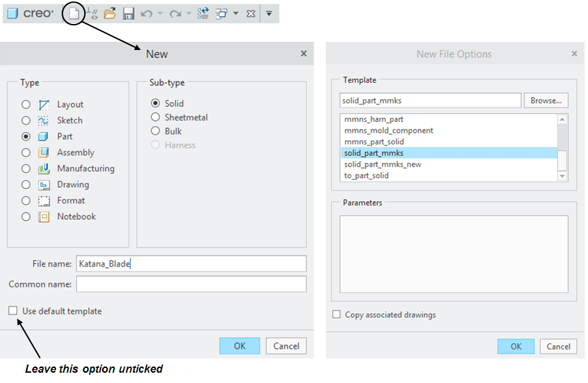Click the Redo arrow icon
Image resolution: width=588 pixels, height=383 pixels.
pos(175,13)
